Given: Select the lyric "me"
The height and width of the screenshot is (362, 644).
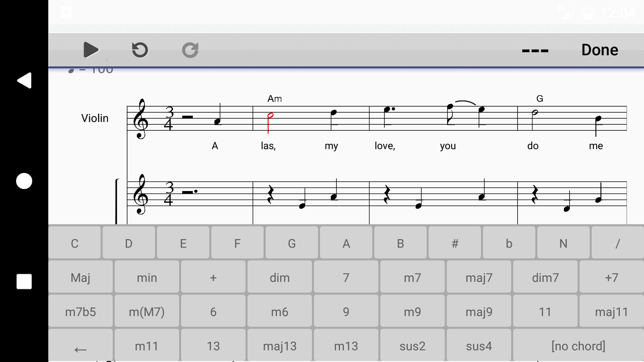Looking at the screenshot, I should 596,146.
